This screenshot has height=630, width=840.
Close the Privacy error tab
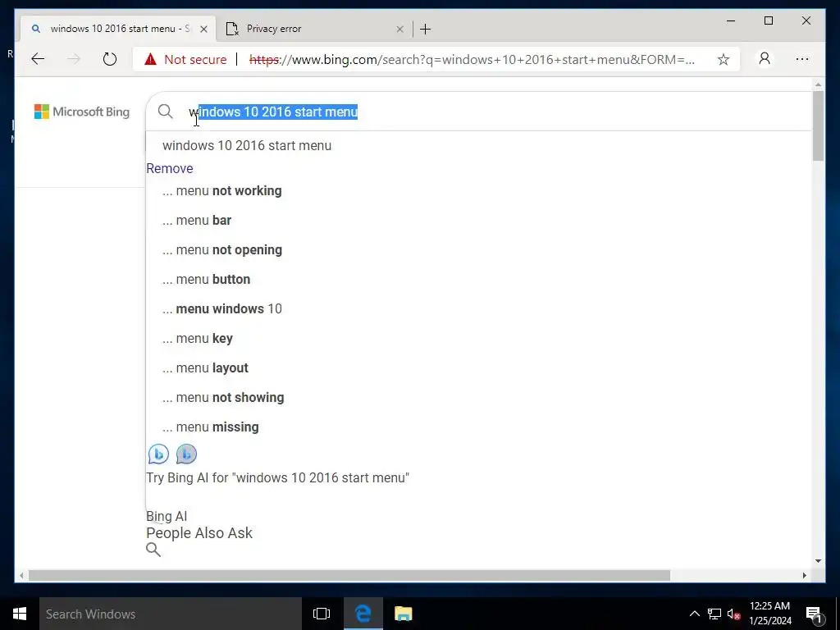[x=399, y=29]
